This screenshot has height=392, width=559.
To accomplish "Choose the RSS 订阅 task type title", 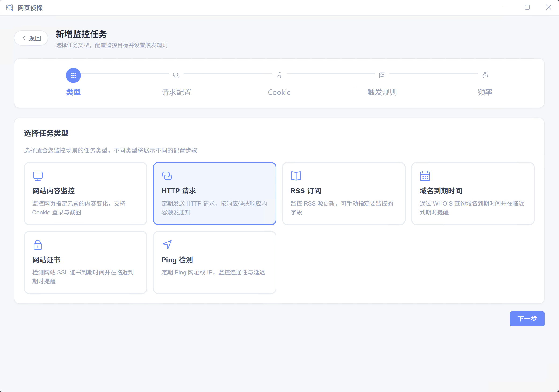I will click(x=306, y=191).
